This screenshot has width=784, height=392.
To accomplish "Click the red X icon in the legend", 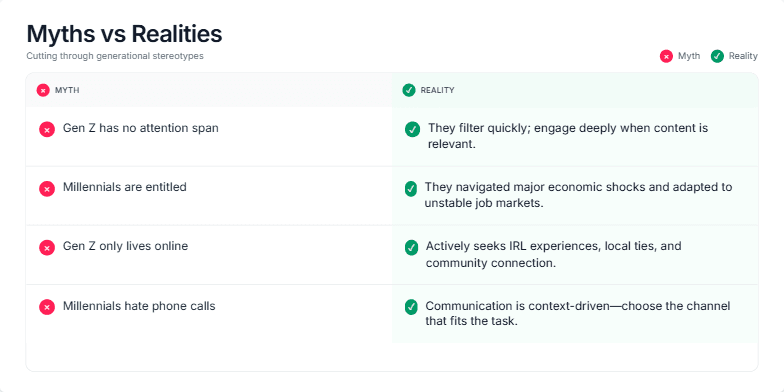I will (666, 56).
